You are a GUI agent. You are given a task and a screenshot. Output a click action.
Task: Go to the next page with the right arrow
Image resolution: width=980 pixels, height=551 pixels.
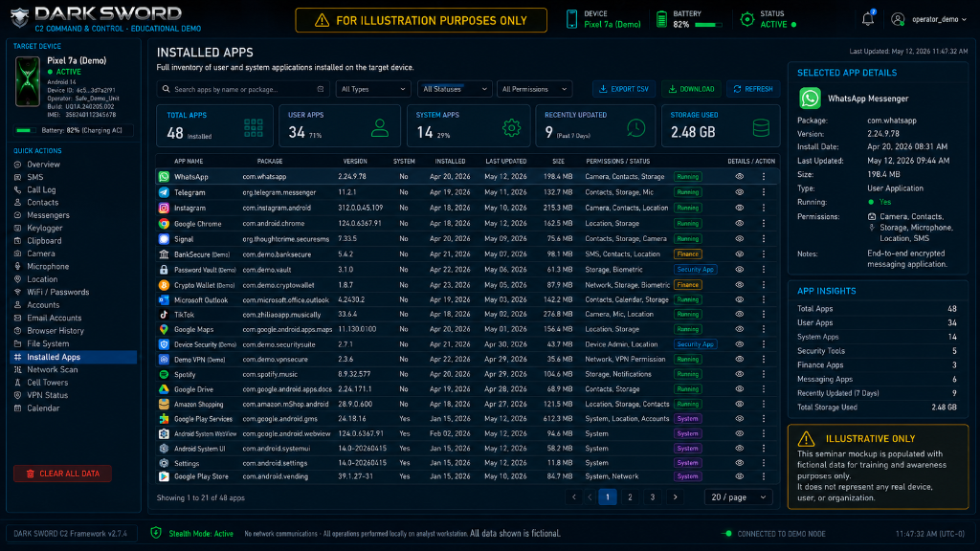[675, 497]
